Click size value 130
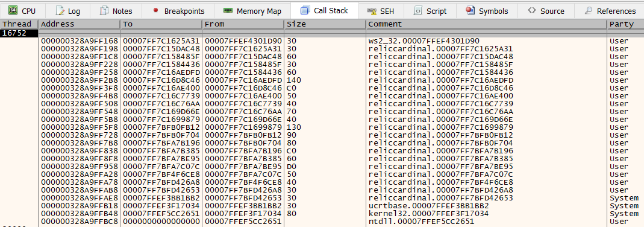This screenshot has width=644, height=227. (293, 127)
